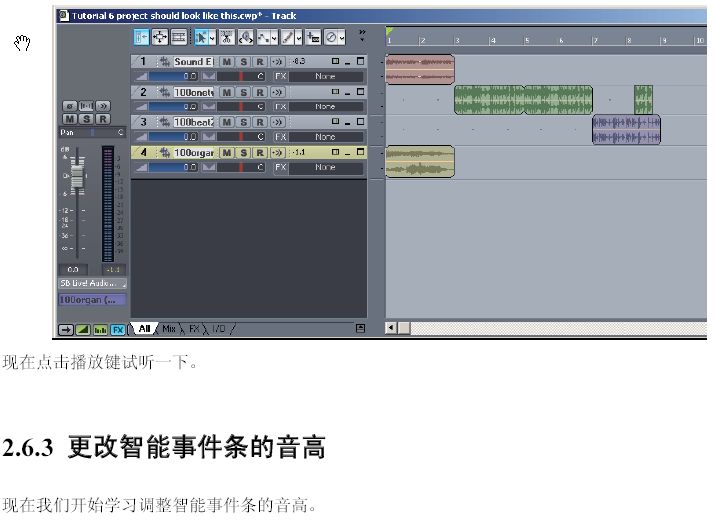
Task: Click the fit-project-to-window arrows toolbar icon
Action: coord(160,37)
